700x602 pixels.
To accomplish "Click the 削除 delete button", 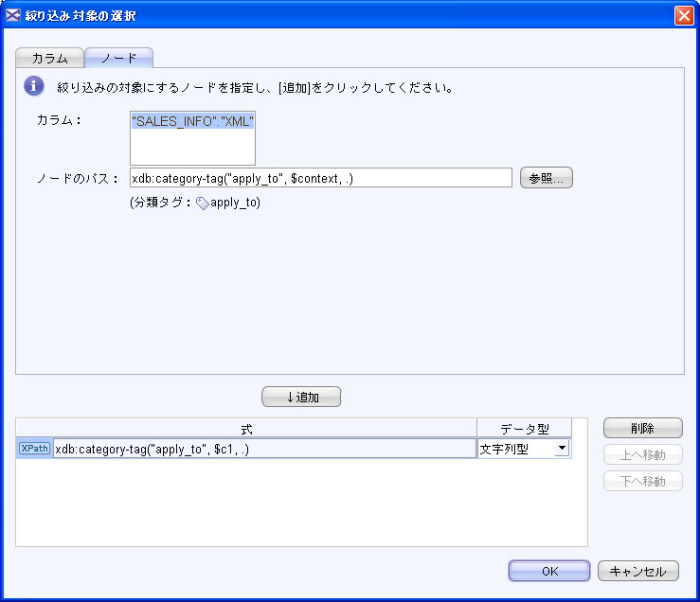I will click(643, 429).
